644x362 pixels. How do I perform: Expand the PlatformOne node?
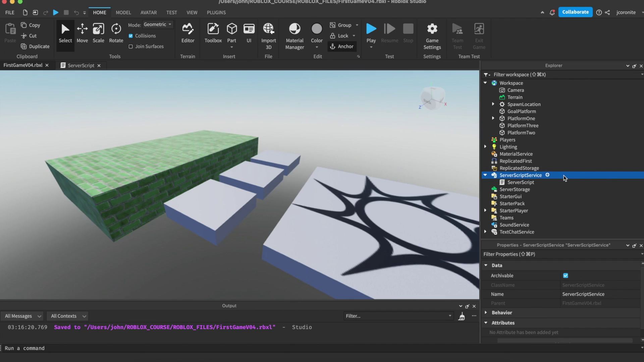click(x=493, y=118)
